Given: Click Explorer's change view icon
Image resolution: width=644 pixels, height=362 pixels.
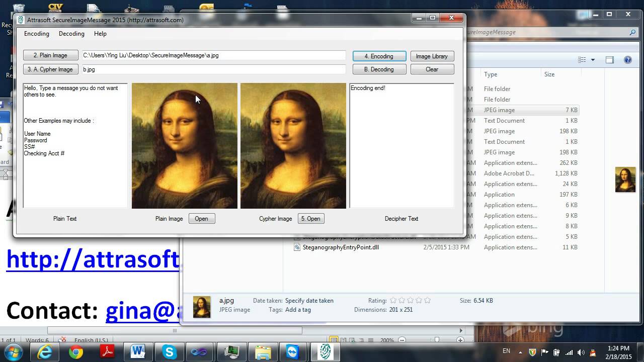Looking at the screenshot, I should 582,60.
